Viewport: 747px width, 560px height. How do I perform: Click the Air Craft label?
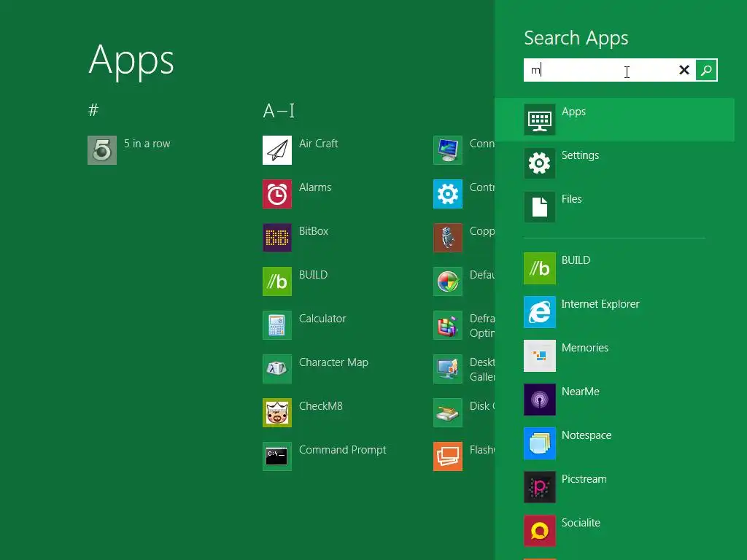318,144
